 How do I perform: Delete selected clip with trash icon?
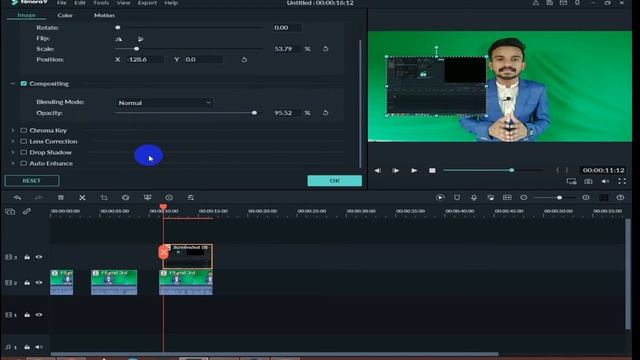point(60,198)
